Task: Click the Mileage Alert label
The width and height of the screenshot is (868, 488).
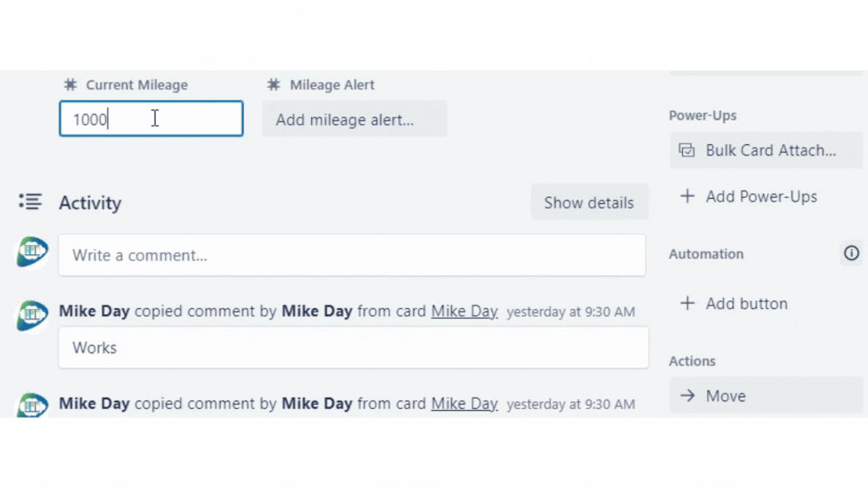Action: click(x=332, y=84)
